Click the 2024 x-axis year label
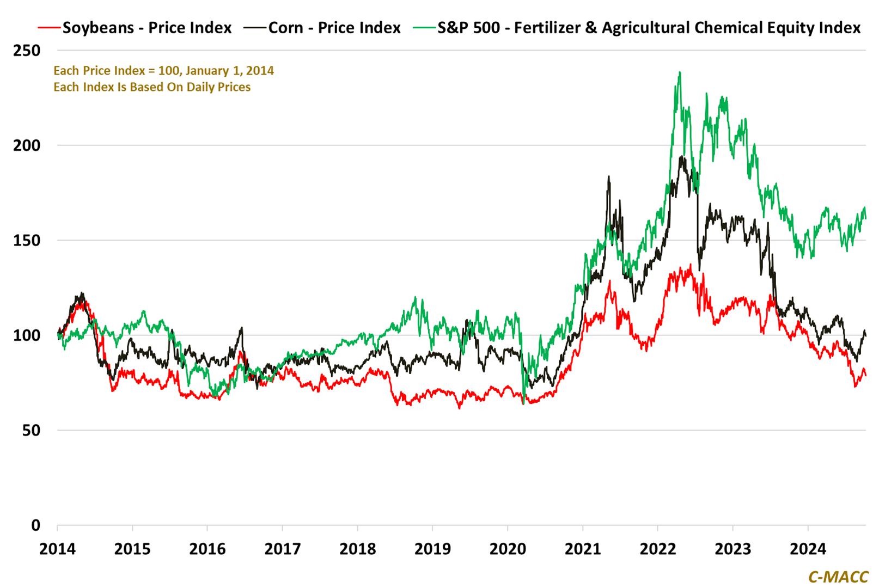The image size is (879, 588). 808,549
